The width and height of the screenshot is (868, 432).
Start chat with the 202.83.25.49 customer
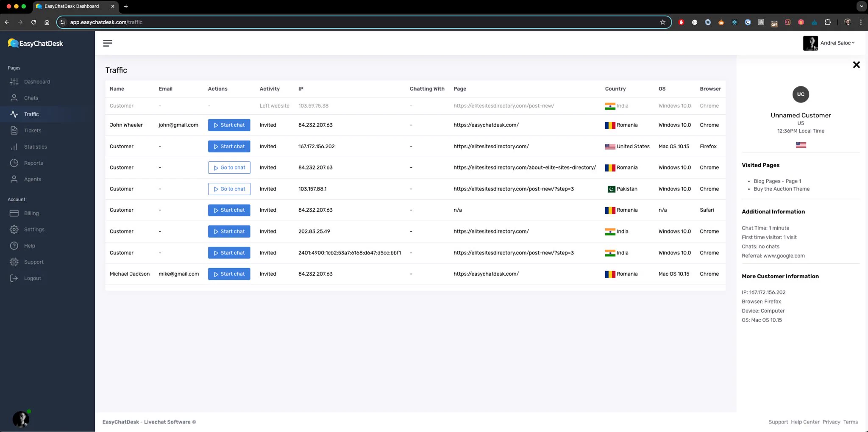pos(229,231)
